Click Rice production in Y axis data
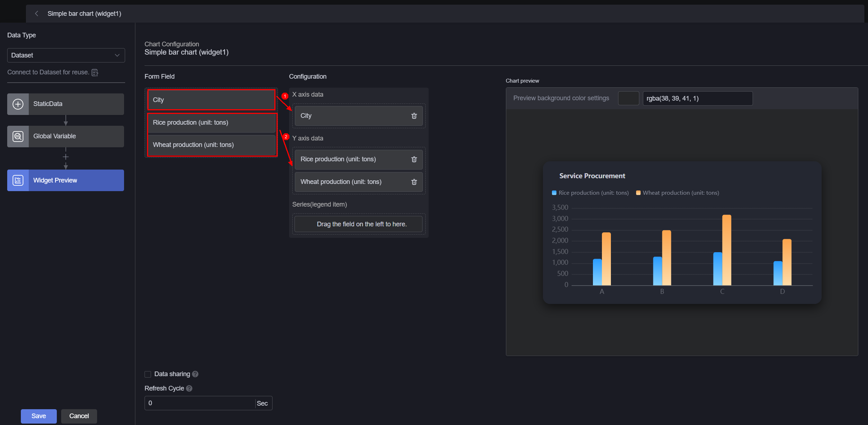868x425 pixels. click(x=358, y=159)
